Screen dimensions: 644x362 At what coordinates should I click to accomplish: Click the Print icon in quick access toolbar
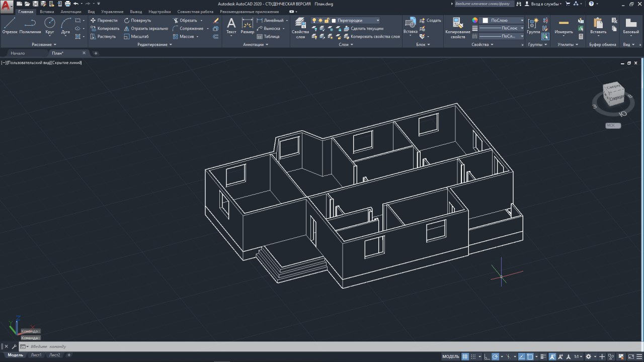point(67,4)
